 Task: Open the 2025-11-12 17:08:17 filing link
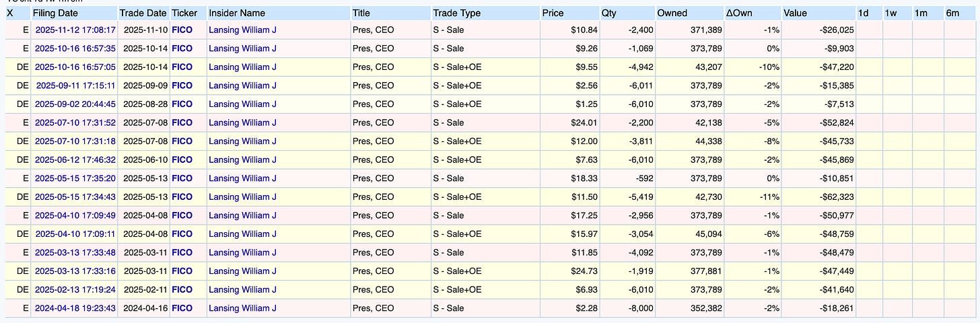tap(75, 30)
